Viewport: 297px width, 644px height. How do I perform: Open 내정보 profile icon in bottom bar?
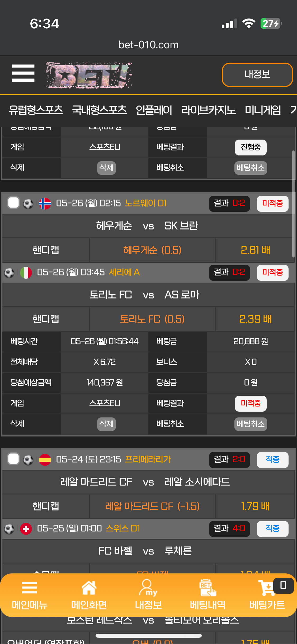click(148, 595)
